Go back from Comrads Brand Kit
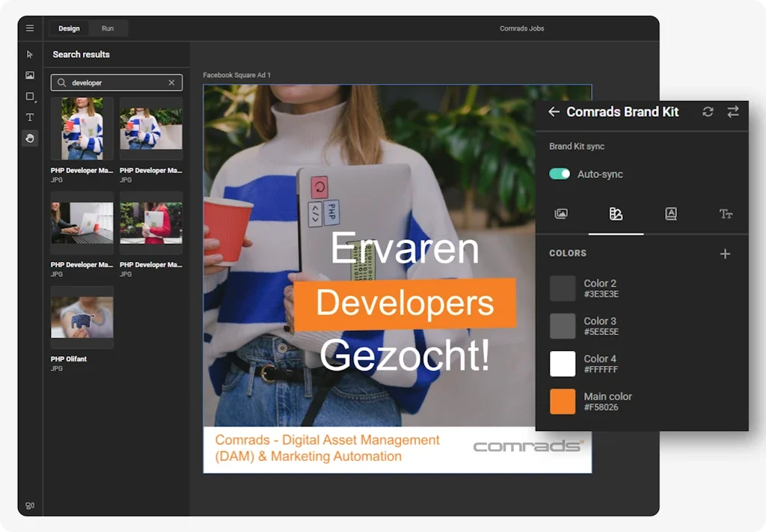766x532 pixels. tap(554, 112)
